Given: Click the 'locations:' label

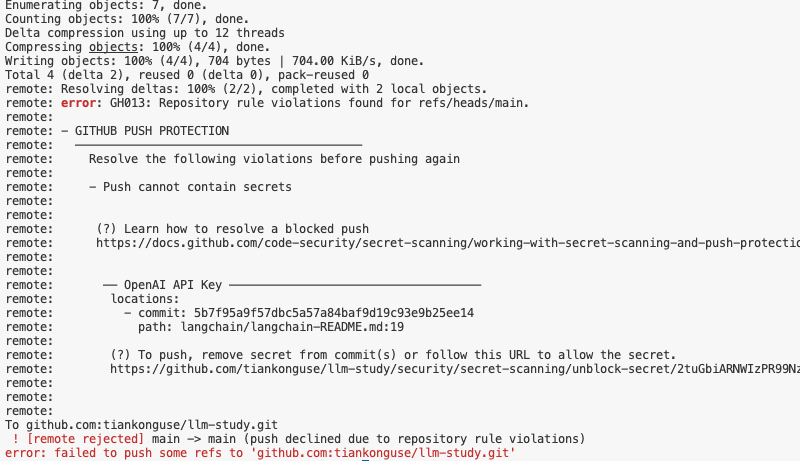Looking at the screenshot, I should coord(145,299).
